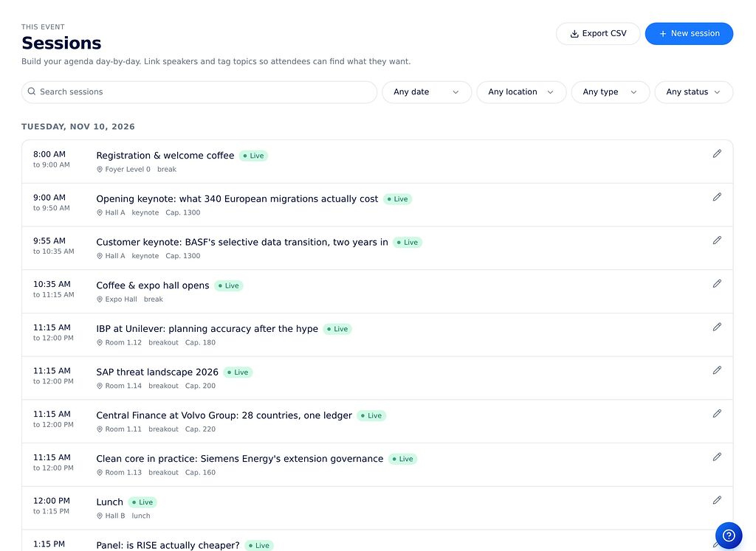Click the Sessions page heading

tap(61, 44)
